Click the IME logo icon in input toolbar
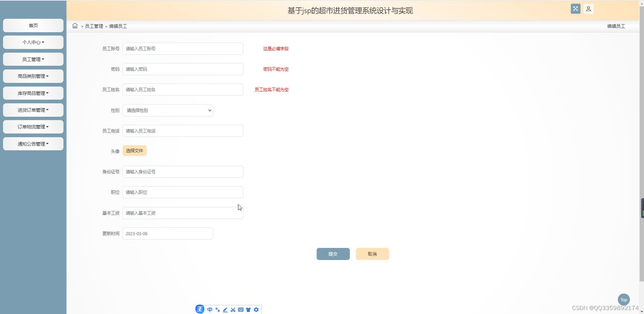 coord(200,309)
